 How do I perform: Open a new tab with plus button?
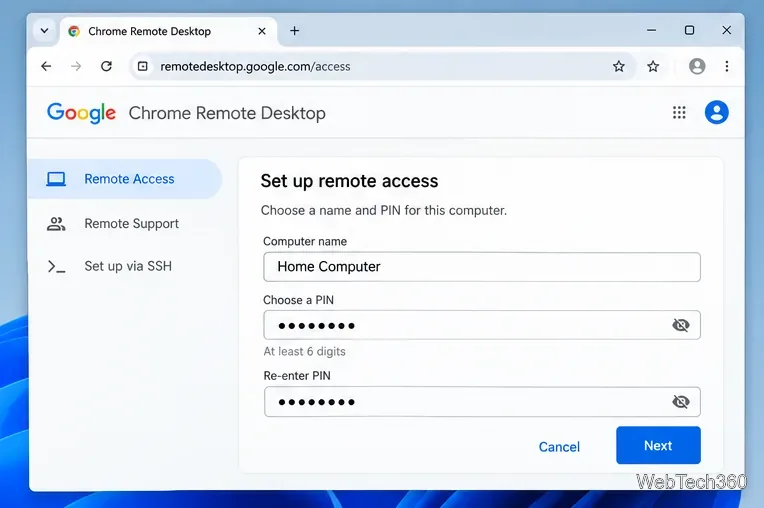tap(294, 31)
